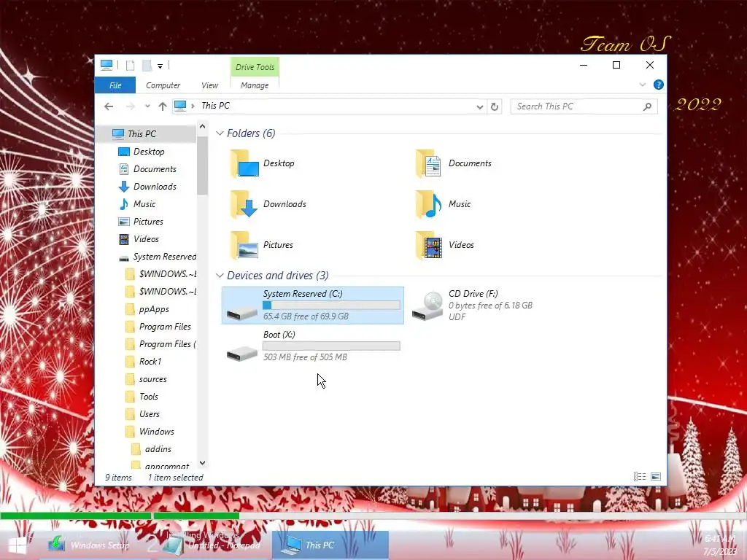The image size is (747, 560).
Task: Click the taskbar clock showing the date
Action: pyautogui.click(x=720, y=545)
